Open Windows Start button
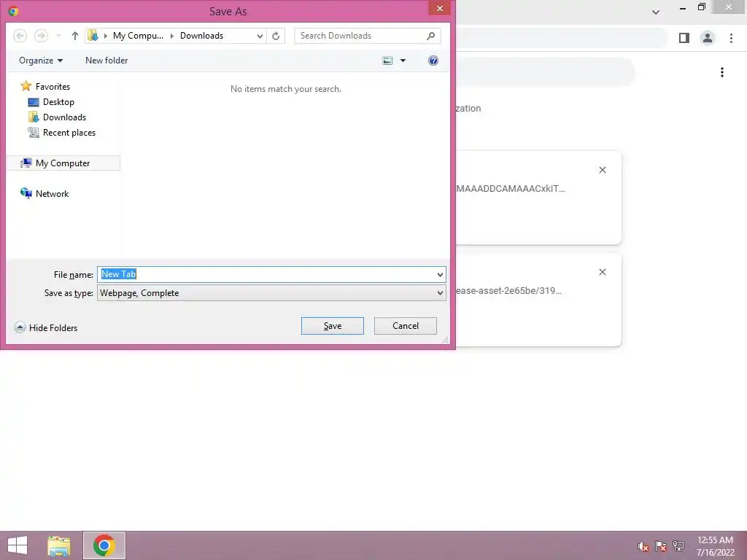 (18, 545)
